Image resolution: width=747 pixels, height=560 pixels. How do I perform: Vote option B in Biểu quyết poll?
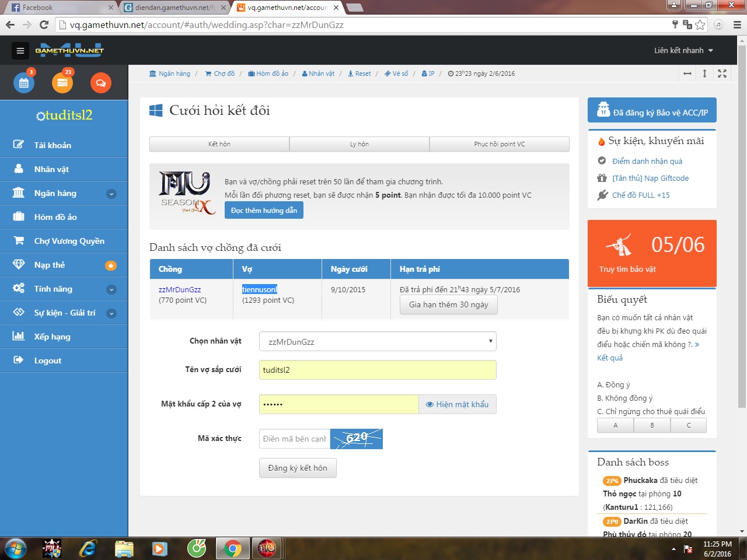tap(652, 425)
